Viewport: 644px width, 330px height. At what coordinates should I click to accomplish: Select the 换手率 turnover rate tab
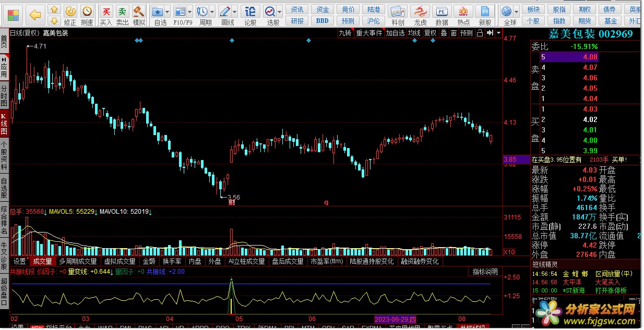tap(172, 261)
